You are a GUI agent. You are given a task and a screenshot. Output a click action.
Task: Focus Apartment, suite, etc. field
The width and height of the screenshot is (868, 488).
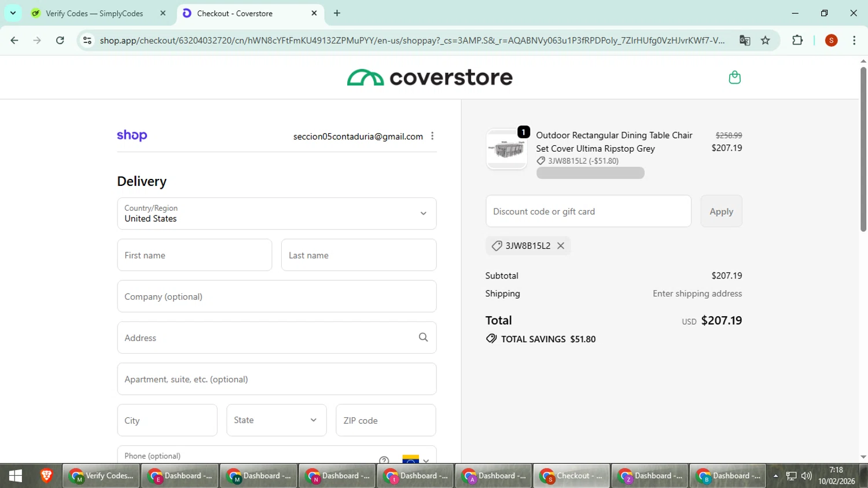point(277,379)
